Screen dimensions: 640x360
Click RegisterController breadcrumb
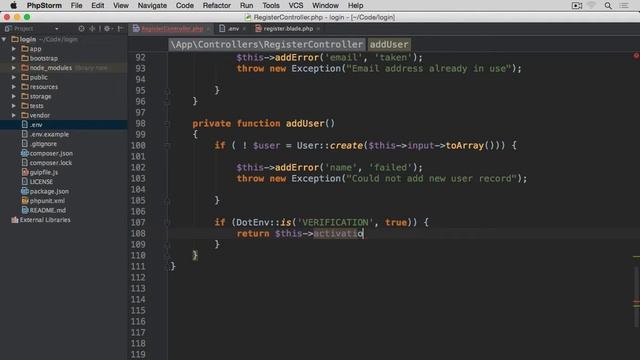pyautogui.click(x=267, y=44)
